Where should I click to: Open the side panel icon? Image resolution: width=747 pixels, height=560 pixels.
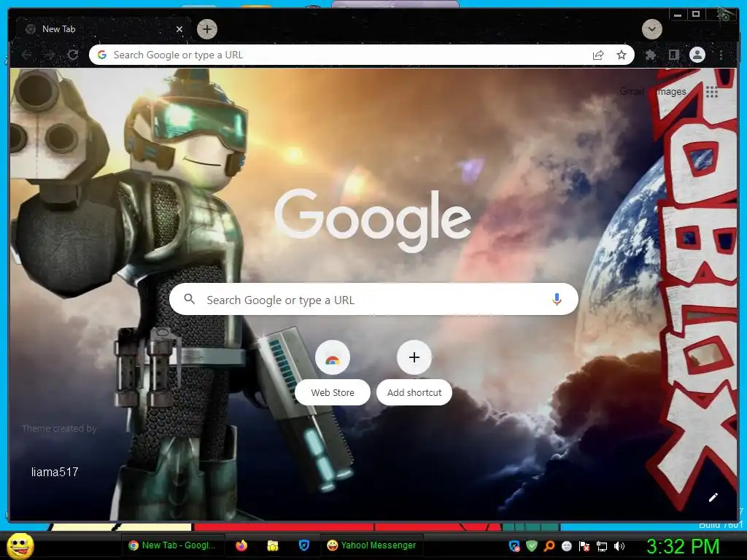point(673,55)
